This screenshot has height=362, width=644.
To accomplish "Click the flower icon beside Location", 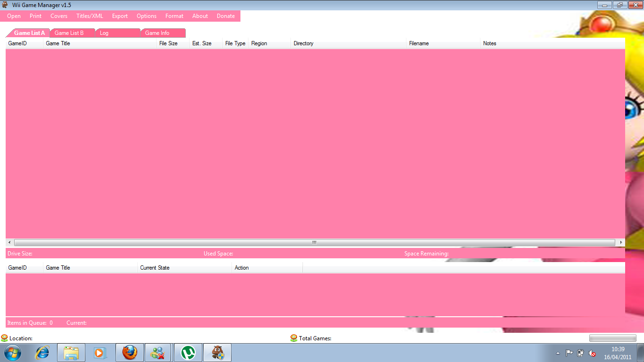I will (4, 338).
